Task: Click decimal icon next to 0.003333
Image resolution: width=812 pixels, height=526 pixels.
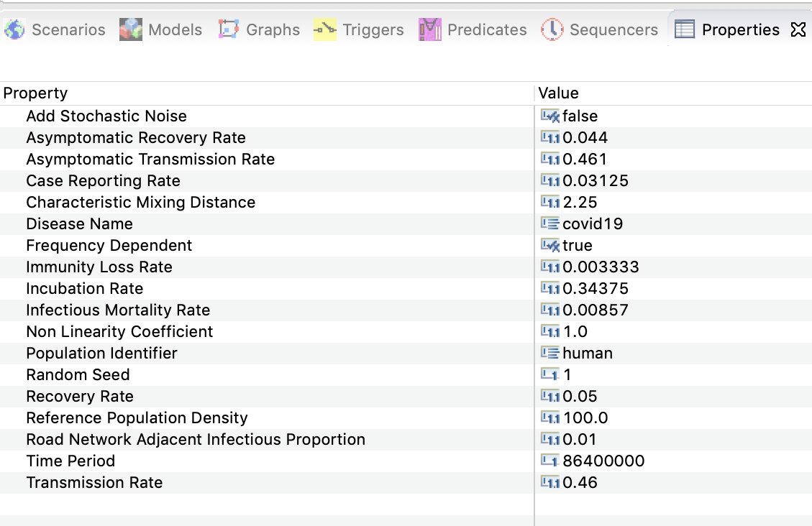Action: tap(550, 267)
